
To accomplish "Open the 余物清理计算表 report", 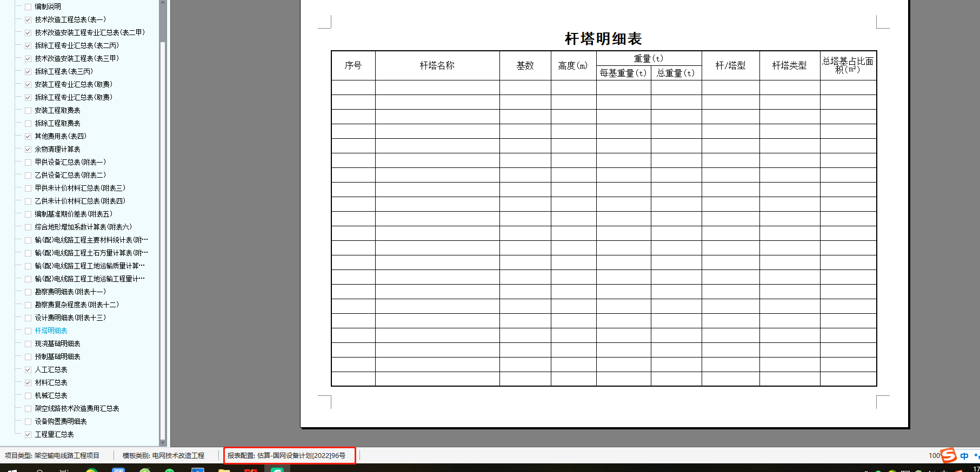I will [x=57, y=149].
